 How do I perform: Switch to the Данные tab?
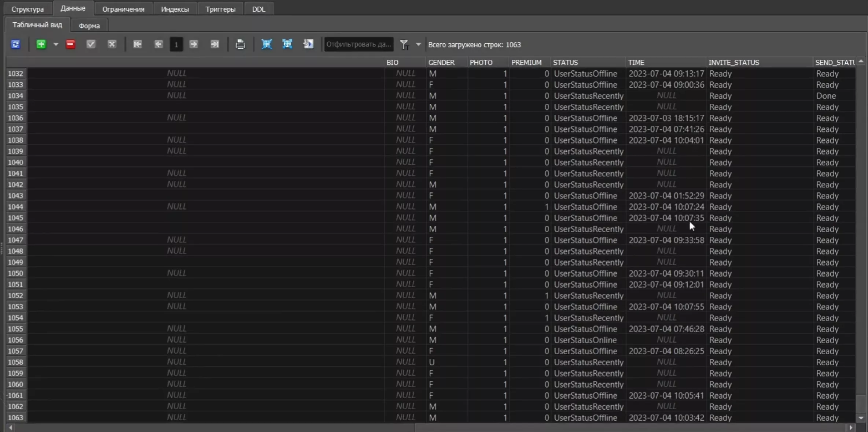tap(73, 8)
